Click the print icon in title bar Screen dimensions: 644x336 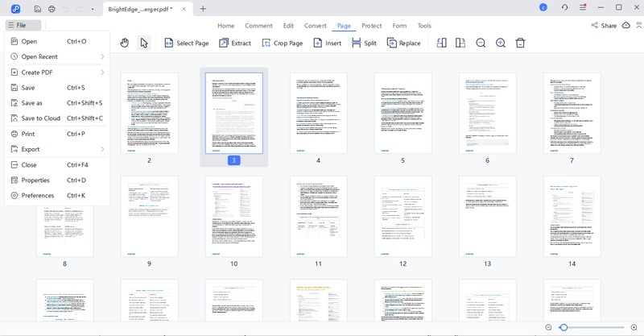tap(52, 9)
